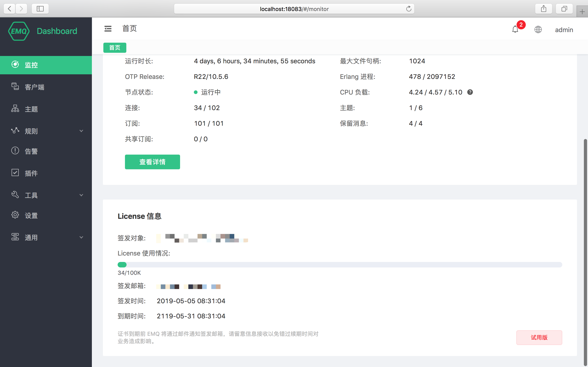Click the green 运行中 node status indicator
This screenshot has width=588, height=367.
[196, 92]
